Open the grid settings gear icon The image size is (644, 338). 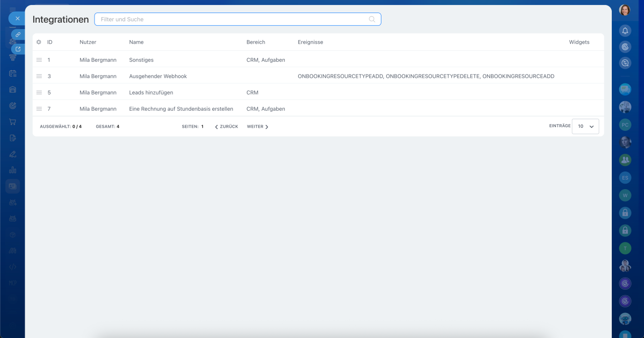click(39, 42)
